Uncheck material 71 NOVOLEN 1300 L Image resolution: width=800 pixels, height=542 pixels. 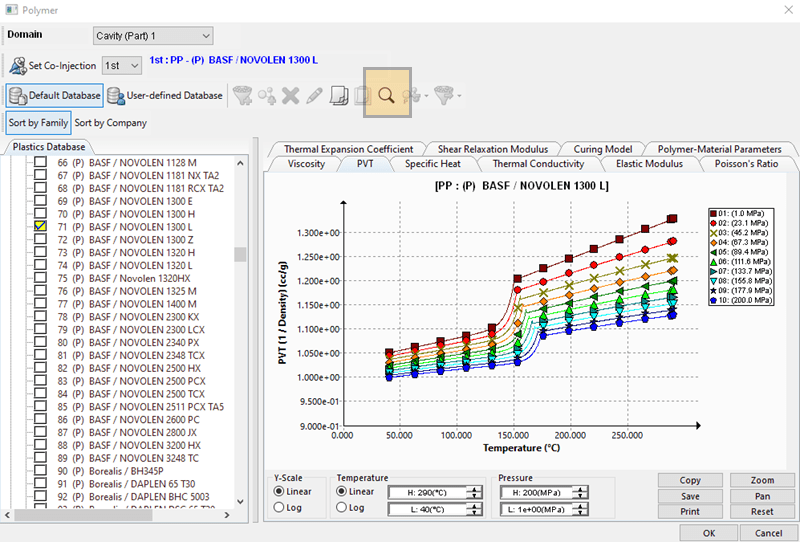click(40, 226)
